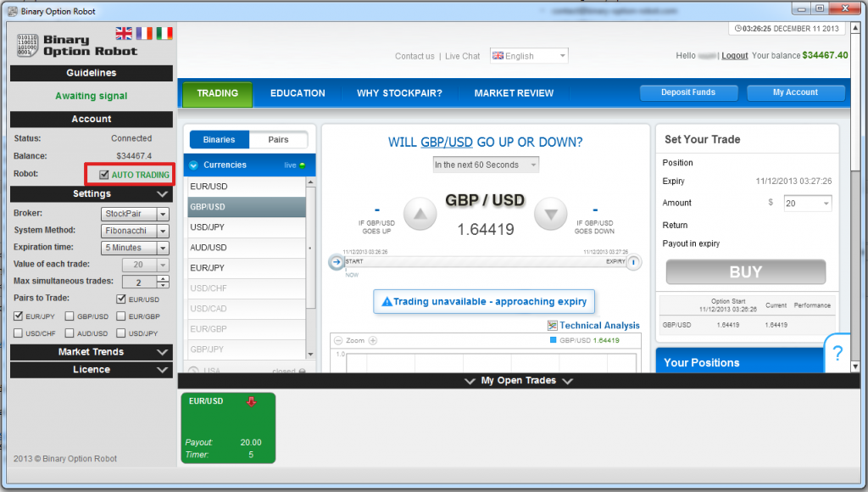
Task: Open the English language dropdown
Action: point(529,56)
